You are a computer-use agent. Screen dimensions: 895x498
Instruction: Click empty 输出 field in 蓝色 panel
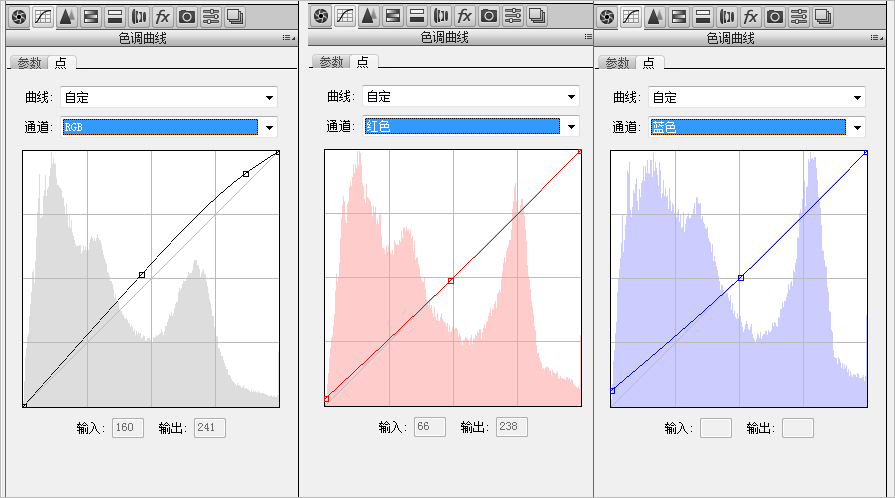click(x=797, y=428)
